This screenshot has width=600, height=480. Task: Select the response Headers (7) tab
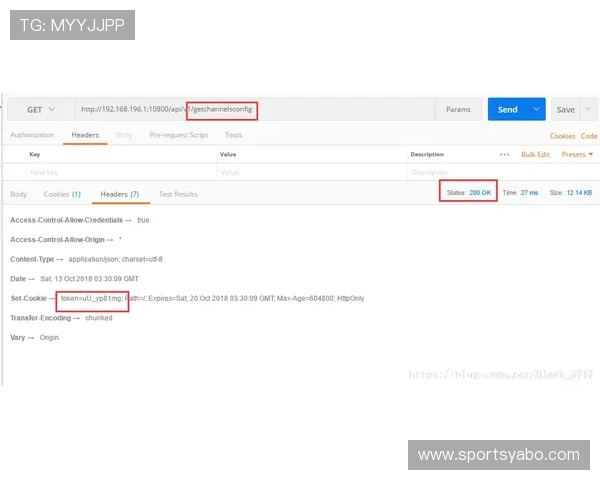click(120, 194)
